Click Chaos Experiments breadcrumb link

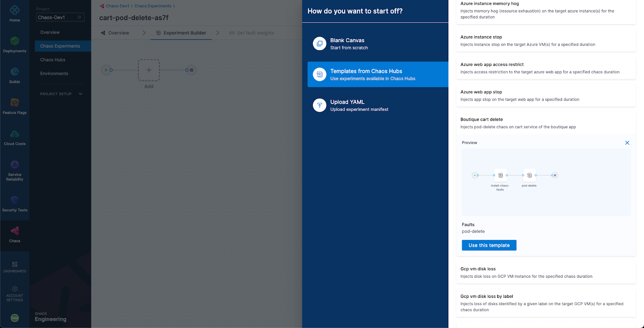click(153, 6)
